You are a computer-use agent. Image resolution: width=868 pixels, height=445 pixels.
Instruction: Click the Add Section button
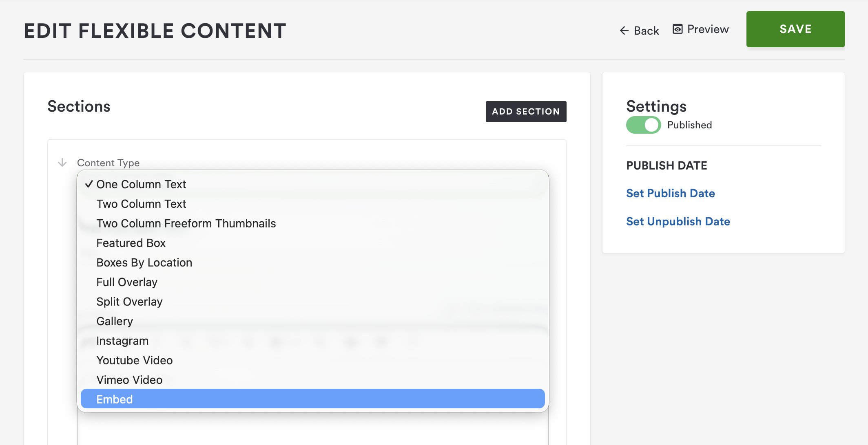tap(526, 112)
